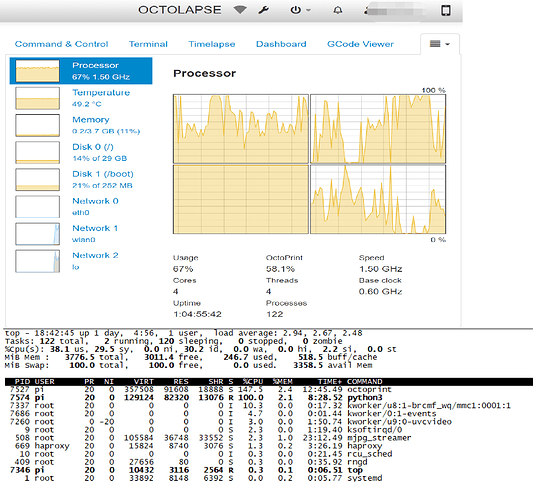Select the Disk 0 (/) item
533x499 pixels.
click(81, 152)
